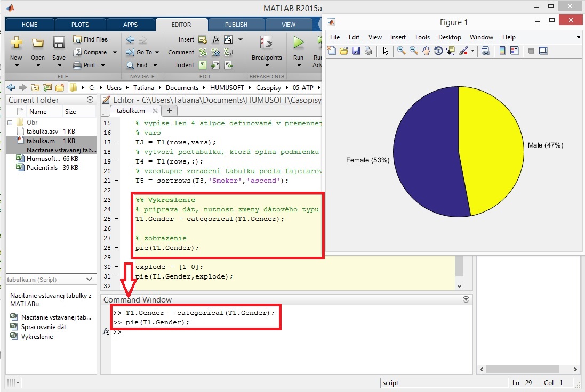Click the Find Files button
The height and width of the screenshot is (392, 585).
click(90, 39)
